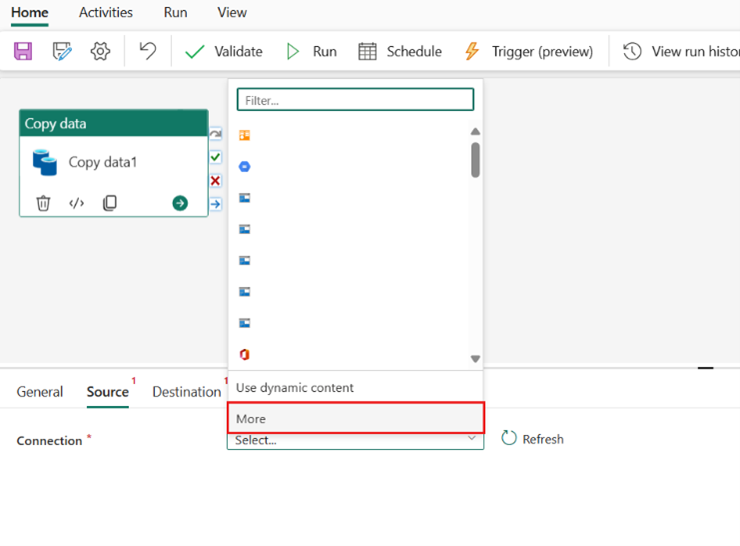Open the General settings tab
740x546 pixels.
[40, 392]
